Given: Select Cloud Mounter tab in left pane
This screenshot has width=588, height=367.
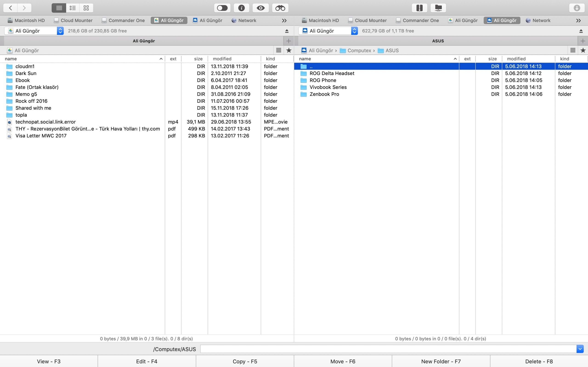Looking at the screenshot, I should 73,20.
